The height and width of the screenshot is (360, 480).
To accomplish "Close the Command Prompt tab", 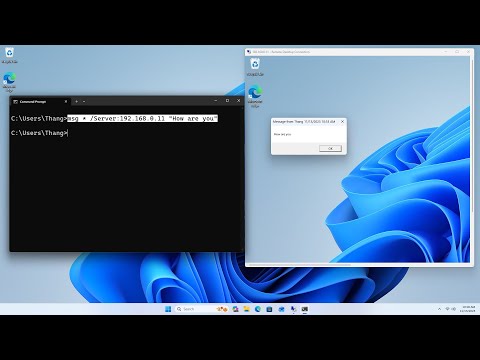I will pyautogui.click(x=66, y=101).
